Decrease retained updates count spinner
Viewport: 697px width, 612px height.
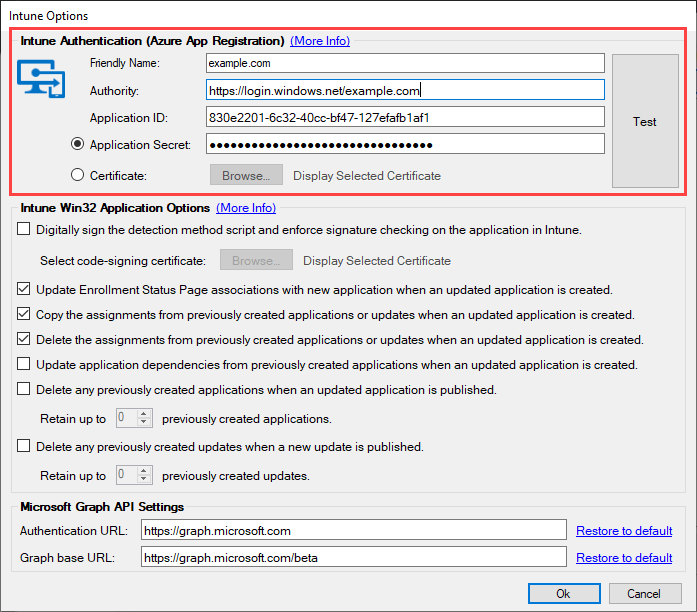pos(143,479)
